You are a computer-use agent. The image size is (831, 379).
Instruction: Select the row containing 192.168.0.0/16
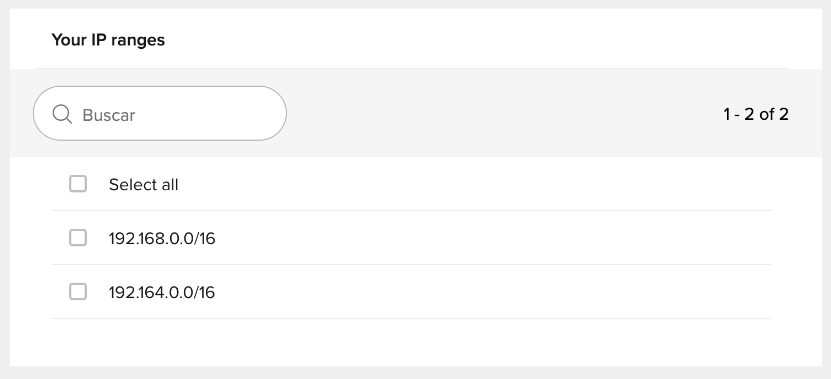click(x=411, y=238)
